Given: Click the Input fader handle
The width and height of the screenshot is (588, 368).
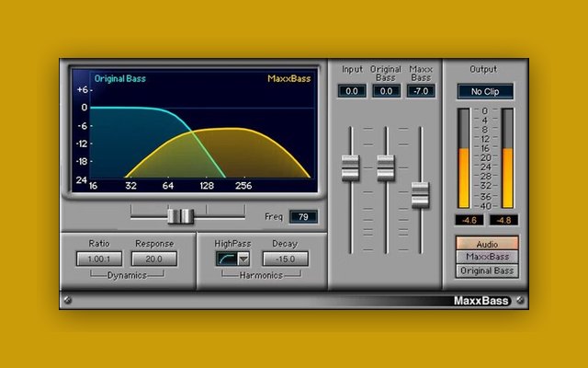Looking at the screenshot, I should [351, 167].
